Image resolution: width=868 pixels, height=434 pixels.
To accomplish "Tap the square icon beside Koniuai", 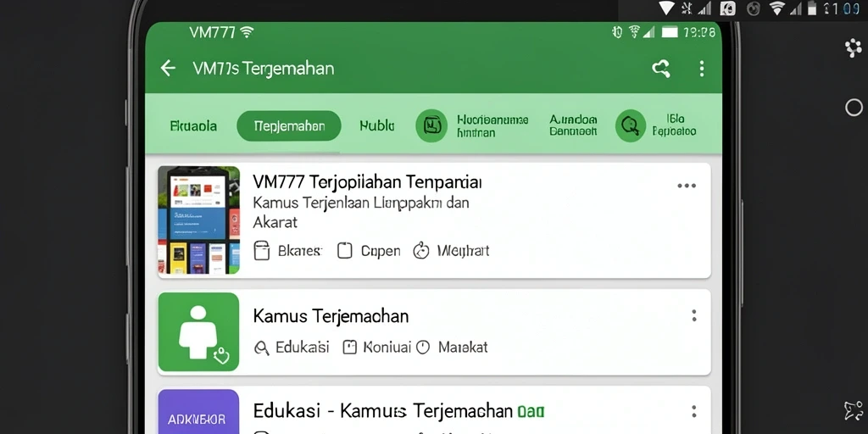I will 350,347.
